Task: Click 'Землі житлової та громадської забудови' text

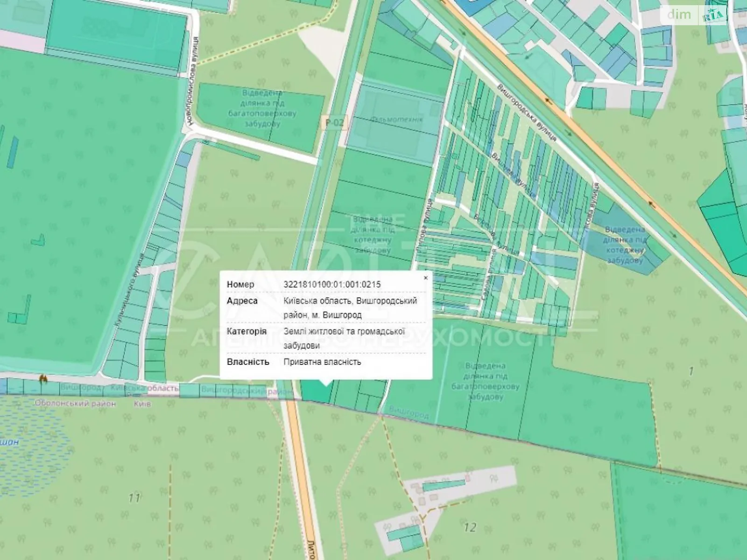Action: point(344,338)
